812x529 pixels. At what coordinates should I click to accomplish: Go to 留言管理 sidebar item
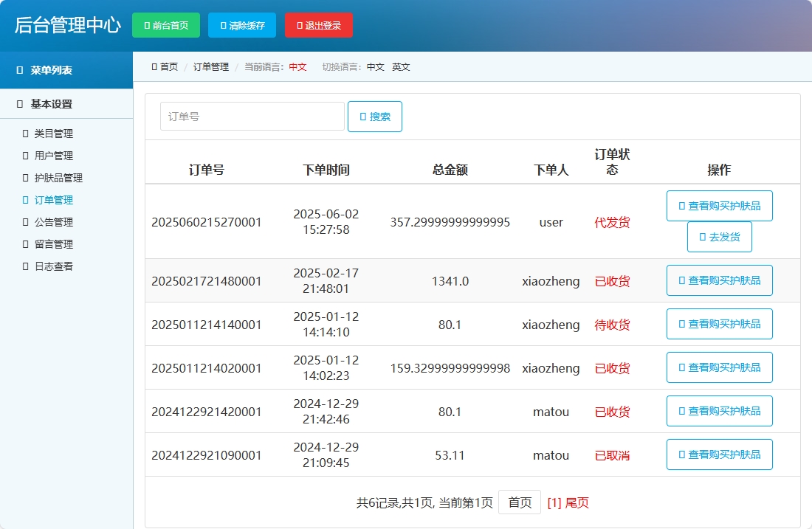click(x=53, y=244)
